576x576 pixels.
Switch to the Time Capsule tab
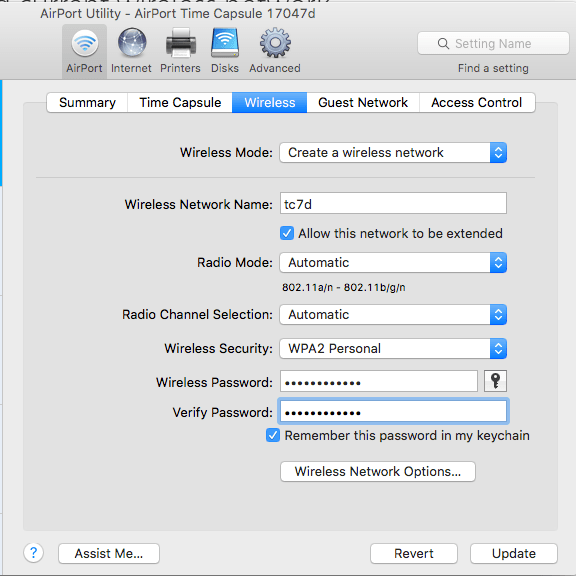click(180, 102)
